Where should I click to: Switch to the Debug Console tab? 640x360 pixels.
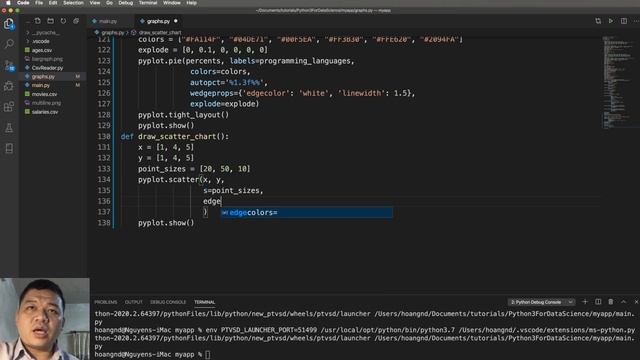[168, 302]
